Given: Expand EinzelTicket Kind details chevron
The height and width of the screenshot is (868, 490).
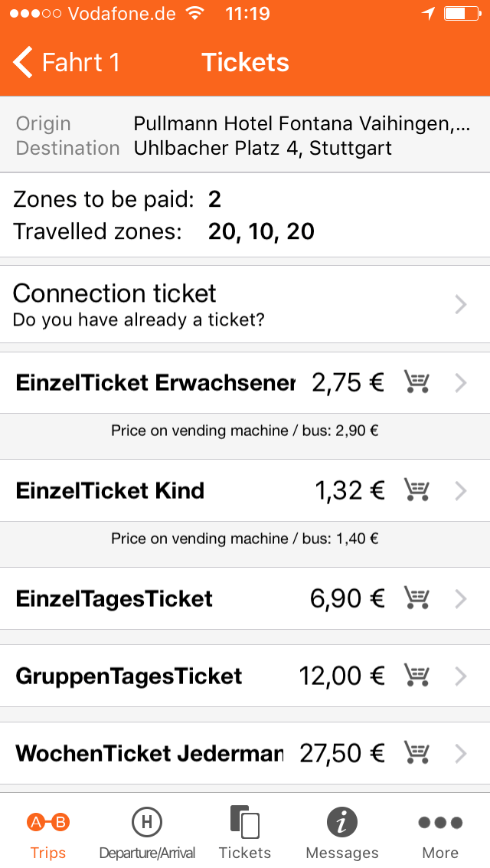Looking at the screenshot, I should coord(461,491).
